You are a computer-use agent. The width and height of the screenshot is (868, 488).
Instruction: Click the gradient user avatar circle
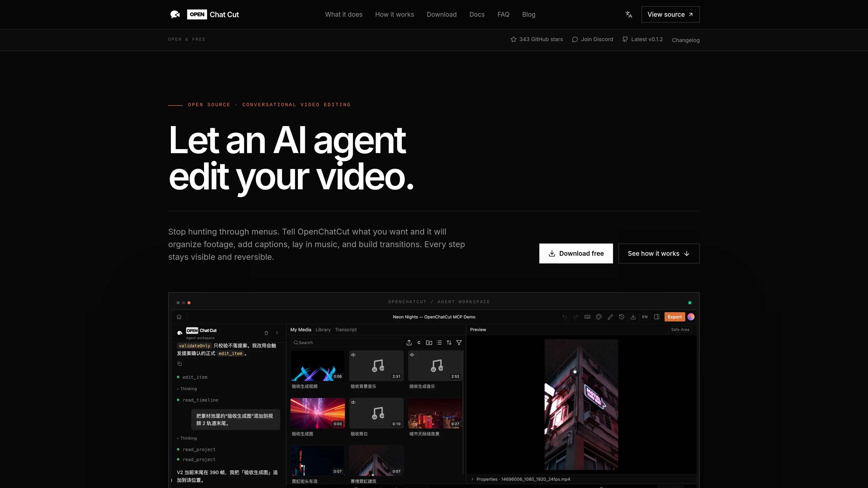tap(691, 317)
